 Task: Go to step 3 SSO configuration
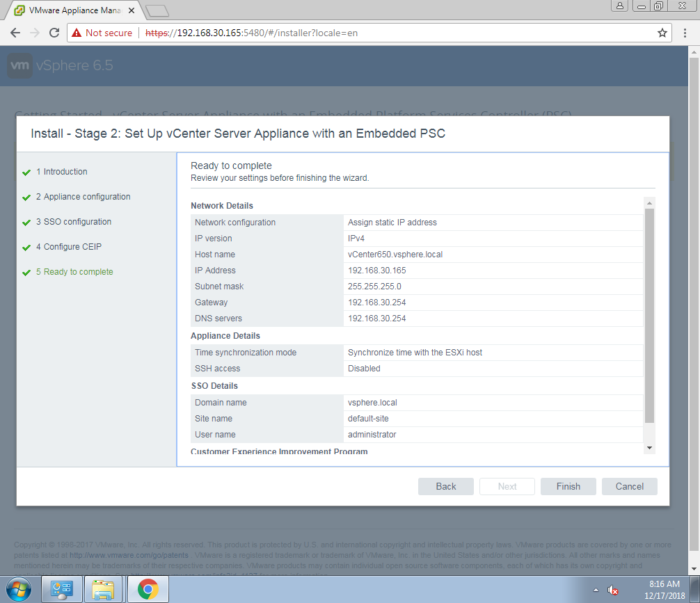coord(74,221)
